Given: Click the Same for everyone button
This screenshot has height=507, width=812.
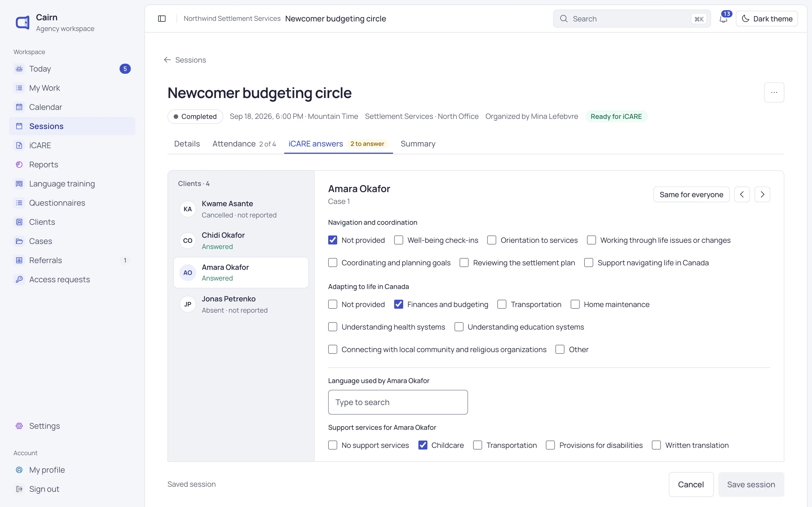Looking at the screenshot, I should point(691,194).
